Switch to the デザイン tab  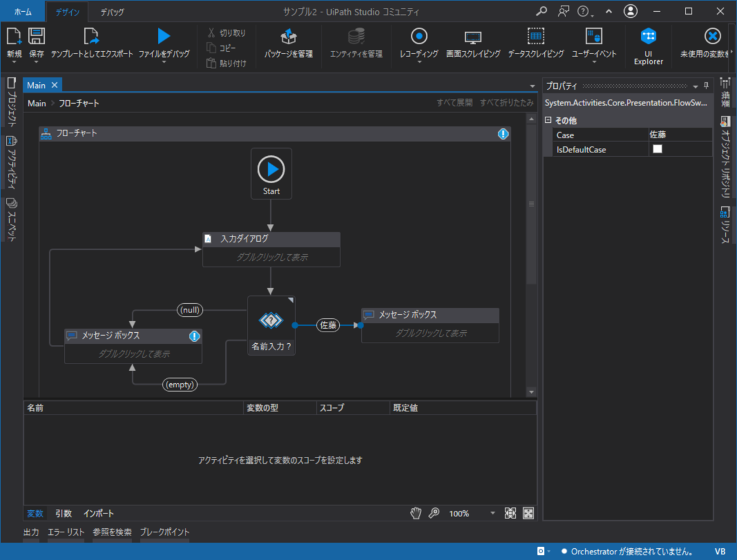click(x=68, y=12)
